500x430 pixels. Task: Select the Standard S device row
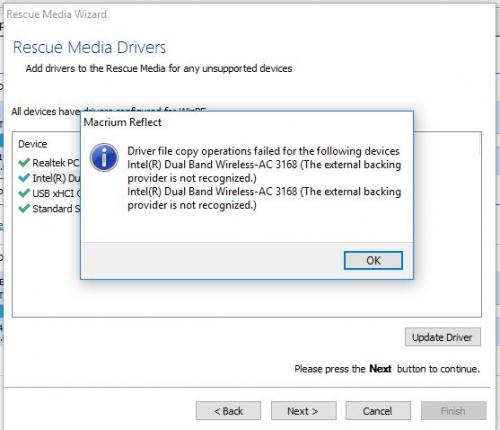point(49,209)
